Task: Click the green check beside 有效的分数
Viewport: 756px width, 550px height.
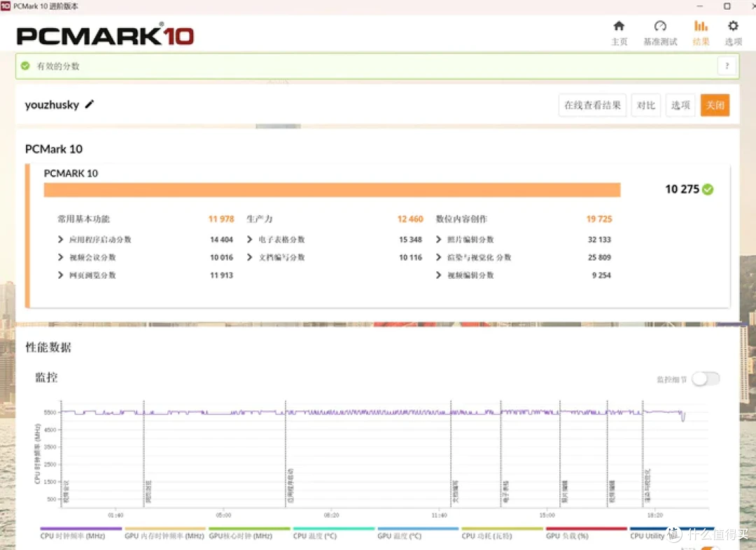Action: point(26,66)
